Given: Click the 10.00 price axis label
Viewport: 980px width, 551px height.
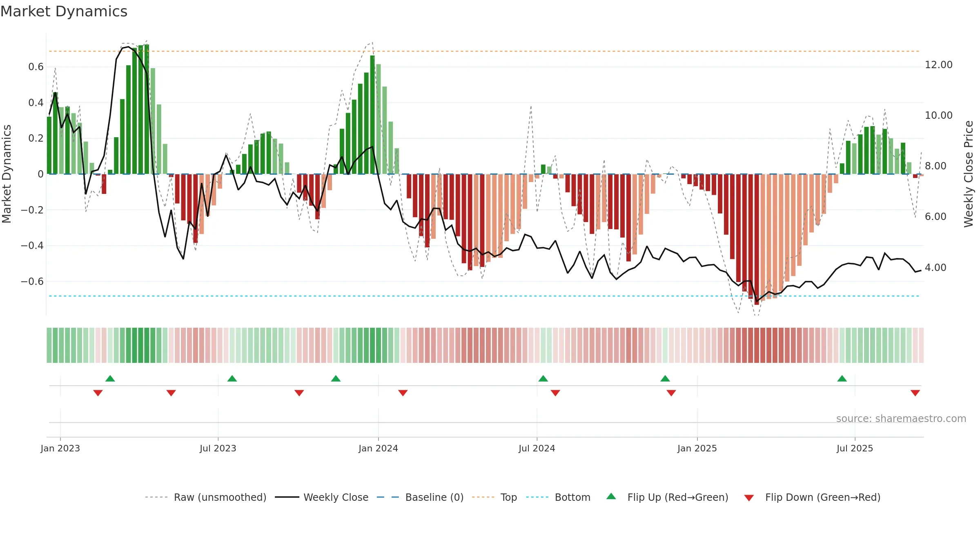Looking at the screenshot, I should (x=939, y=116).
